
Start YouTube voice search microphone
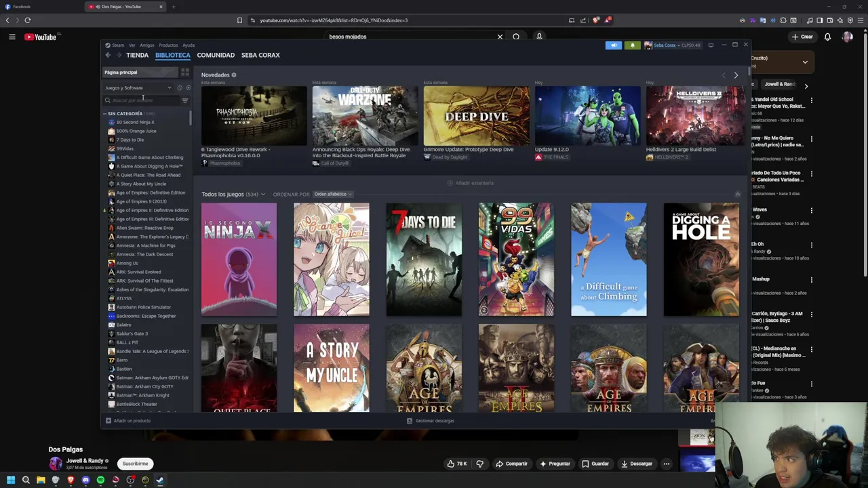pos(539,37)
